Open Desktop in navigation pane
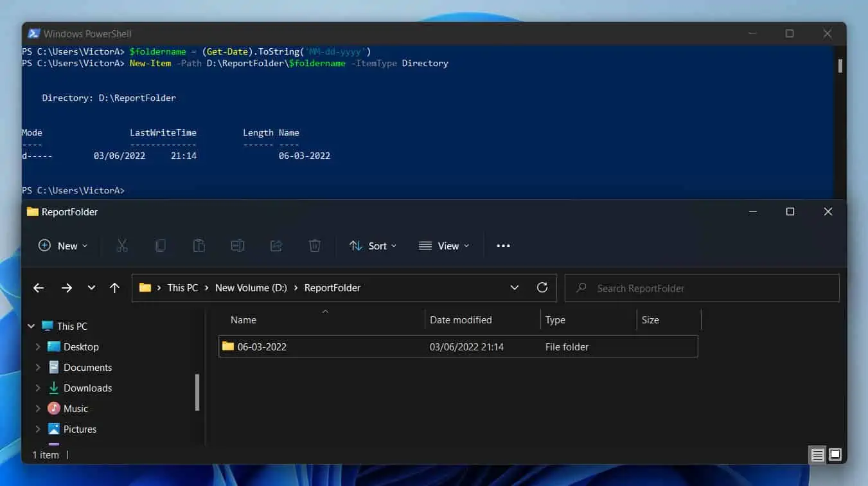 click(81, 347)
